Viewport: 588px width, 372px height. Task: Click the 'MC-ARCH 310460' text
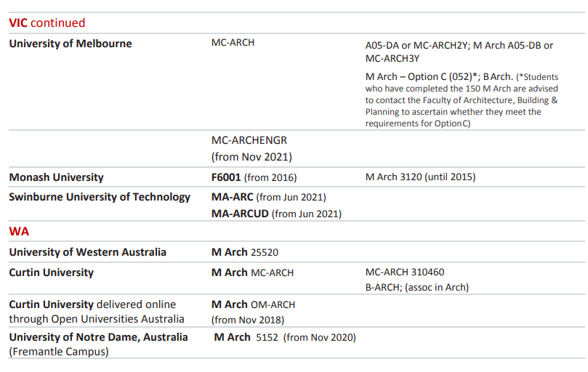pyautogui.click(x=405, y=272)
